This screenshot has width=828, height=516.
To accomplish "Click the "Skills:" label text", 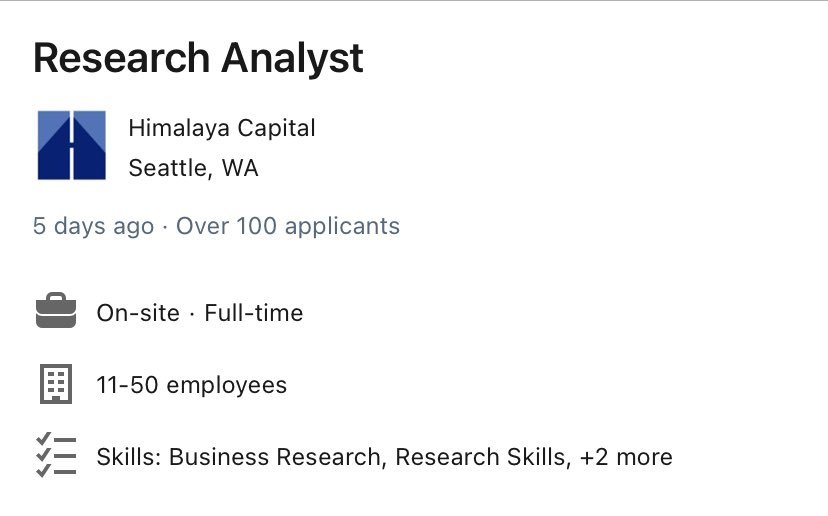I will coord(130,457).
